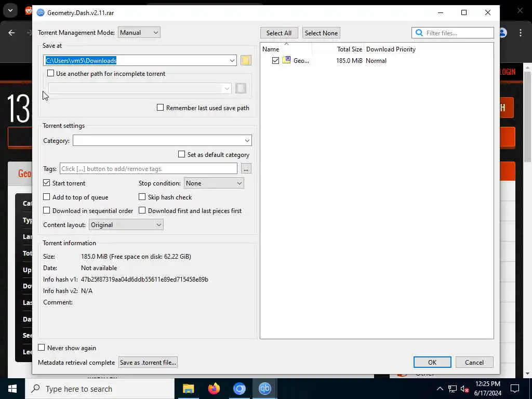Click the Info hash v1 value
This screenshot has height=399, width=532.
click(x=144, y=279)
